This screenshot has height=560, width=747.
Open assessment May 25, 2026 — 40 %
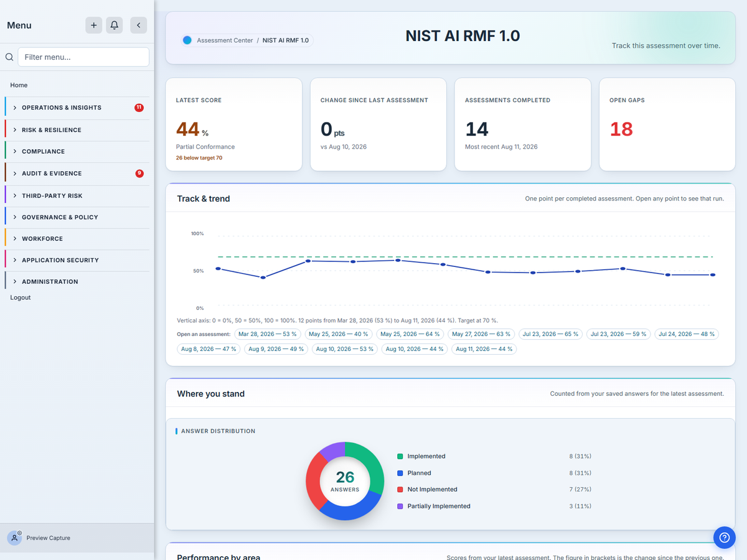[339, 334]
